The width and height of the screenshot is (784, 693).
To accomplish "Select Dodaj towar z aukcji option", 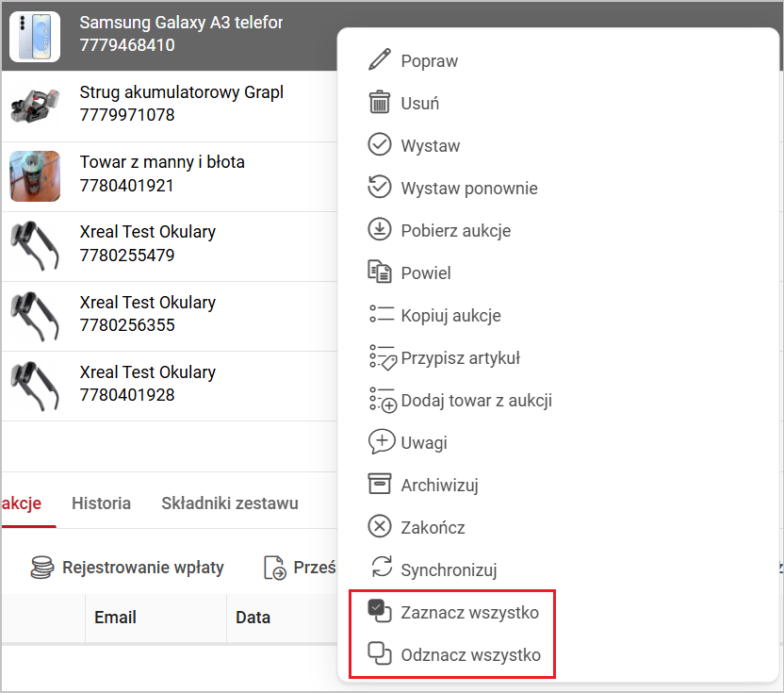I will 476,401.
